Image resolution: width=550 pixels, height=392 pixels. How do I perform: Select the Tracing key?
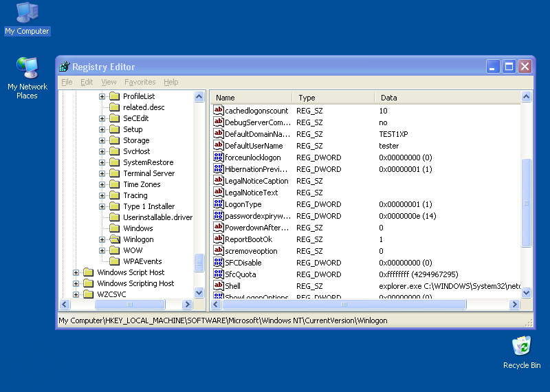(x=135, y=195)
